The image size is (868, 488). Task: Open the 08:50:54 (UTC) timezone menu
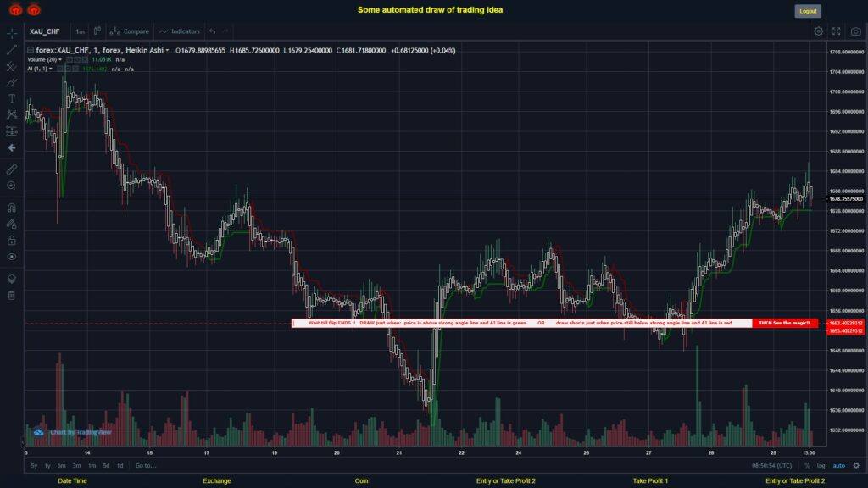[x=771, y=466]
